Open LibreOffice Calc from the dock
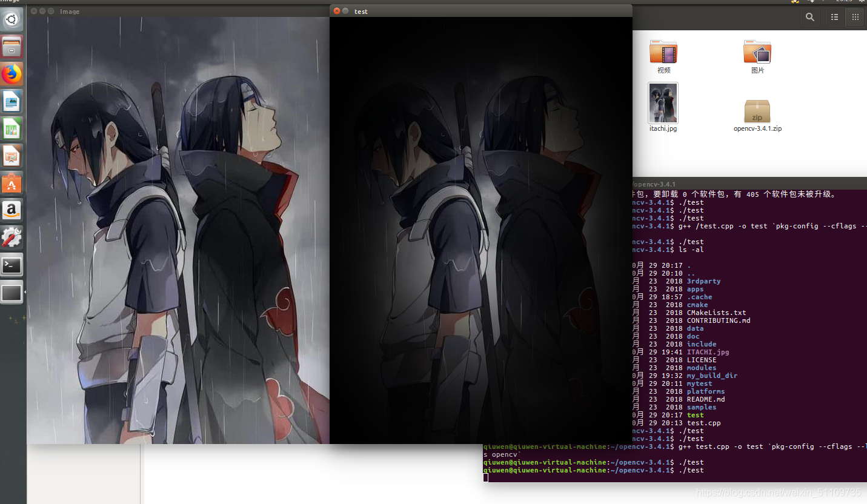The image size is (867, 504). click(x=12, y=128)
